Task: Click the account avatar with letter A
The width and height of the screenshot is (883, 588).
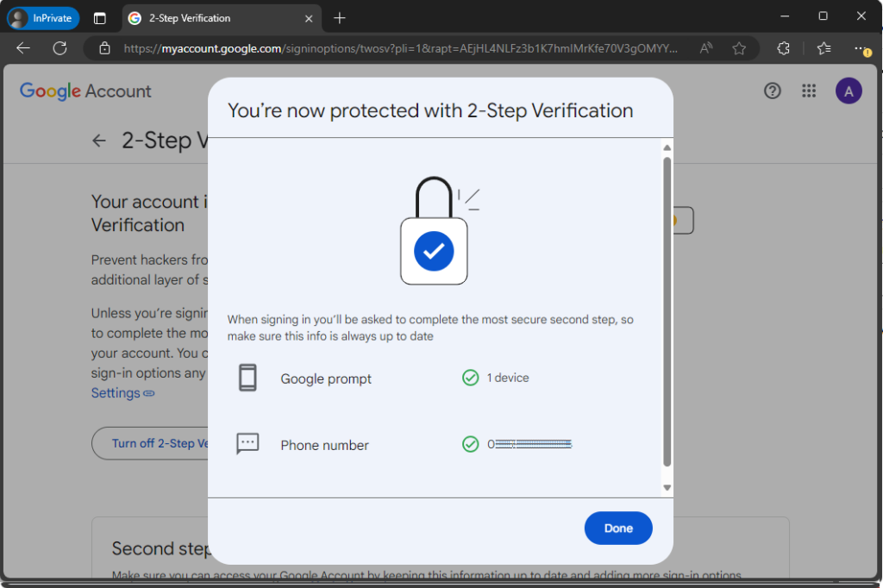Action: pyautogui.click(x=849, y=91)
